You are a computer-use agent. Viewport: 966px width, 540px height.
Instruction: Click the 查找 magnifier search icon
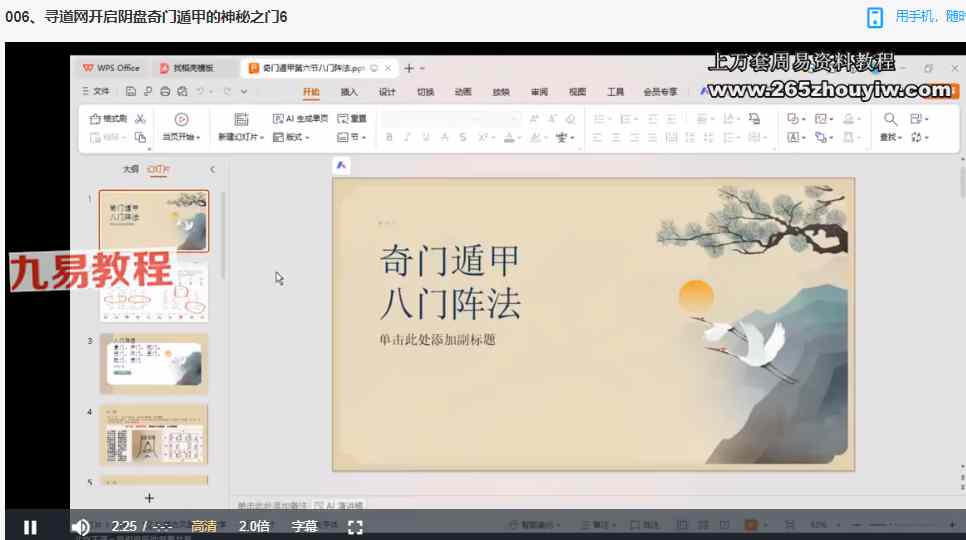pyautogui.click(x=890, y=119)
